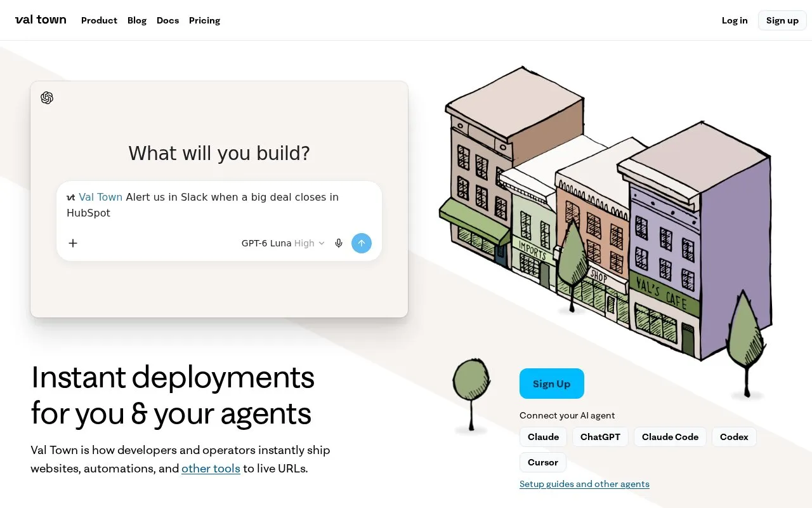Select the Codex agent button
The height and width of the screenshot is (508, 812).
coord(734,437)
